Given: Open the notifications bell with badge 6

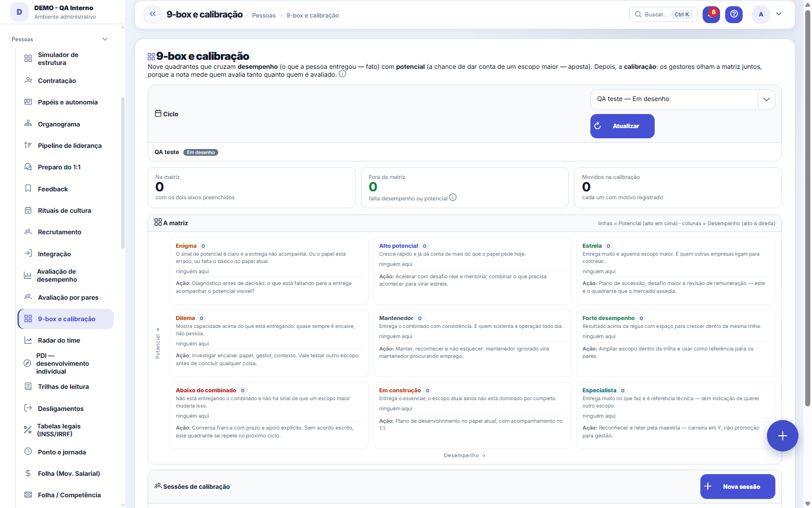Looking at the screenshot, I should click(x=711, y=15).
